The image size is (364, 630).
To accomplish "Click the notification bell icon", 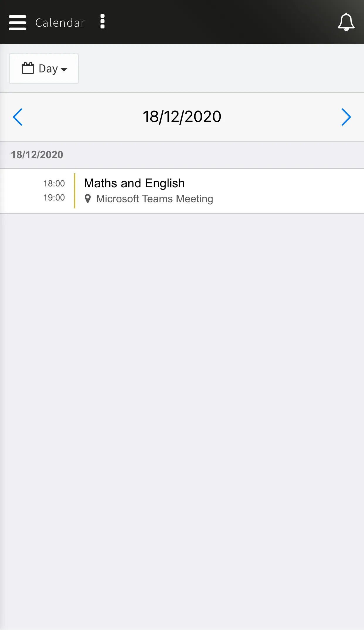I will (346, 22).
